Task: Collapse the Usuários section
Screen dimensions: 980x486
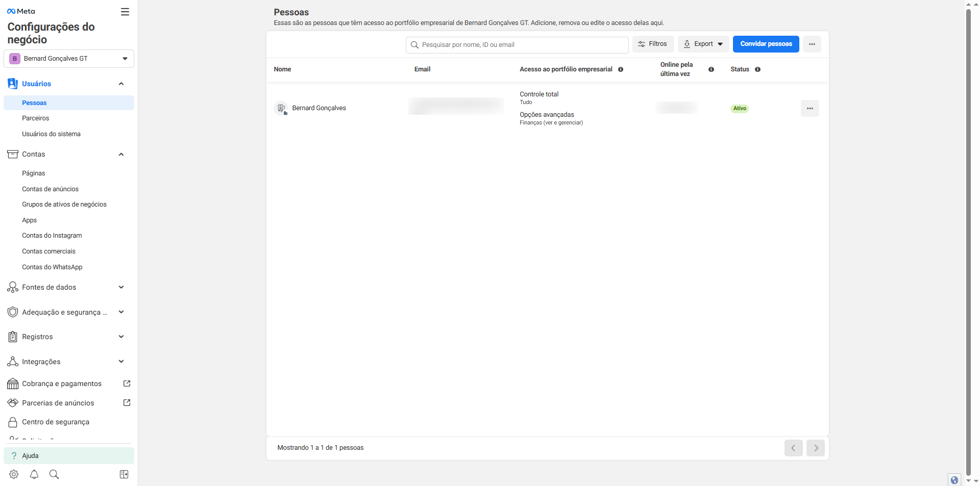Action: coord(121,84)
